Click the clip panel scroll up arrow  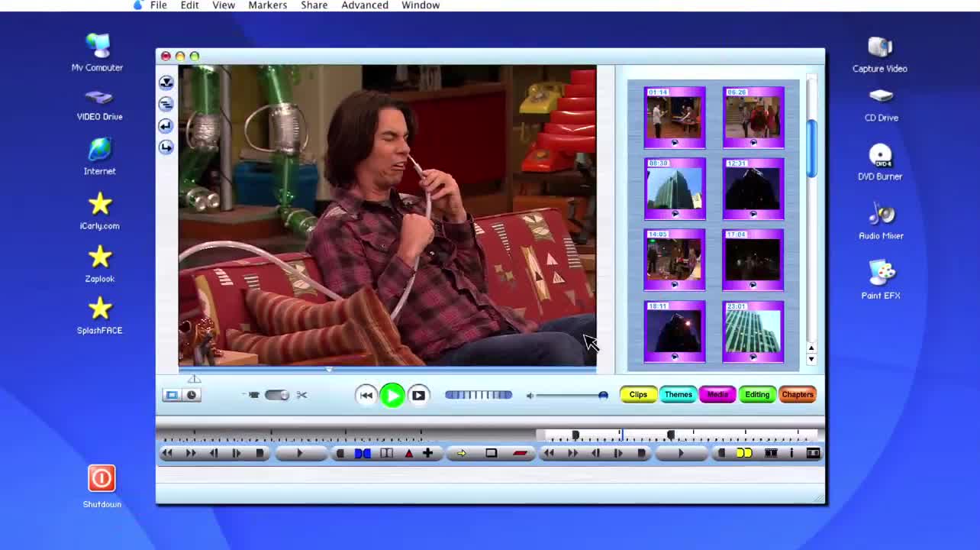(x=811, y=348)
